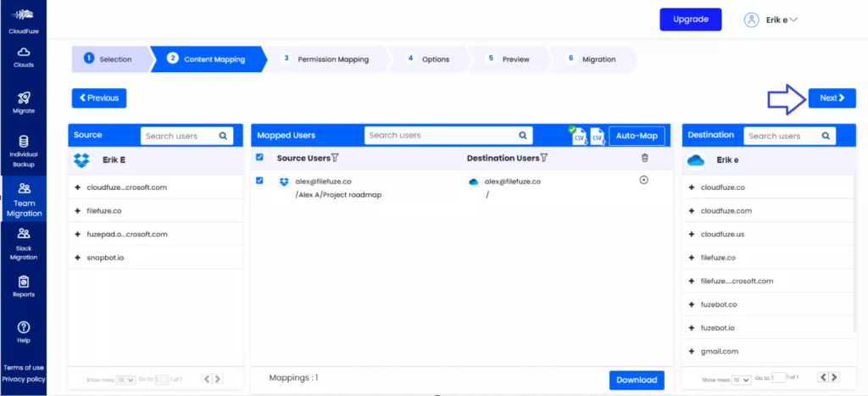868x396 pixels.
Task: Remove the alex@filefuze.co mapping
Action: click(x=644, y=181)
